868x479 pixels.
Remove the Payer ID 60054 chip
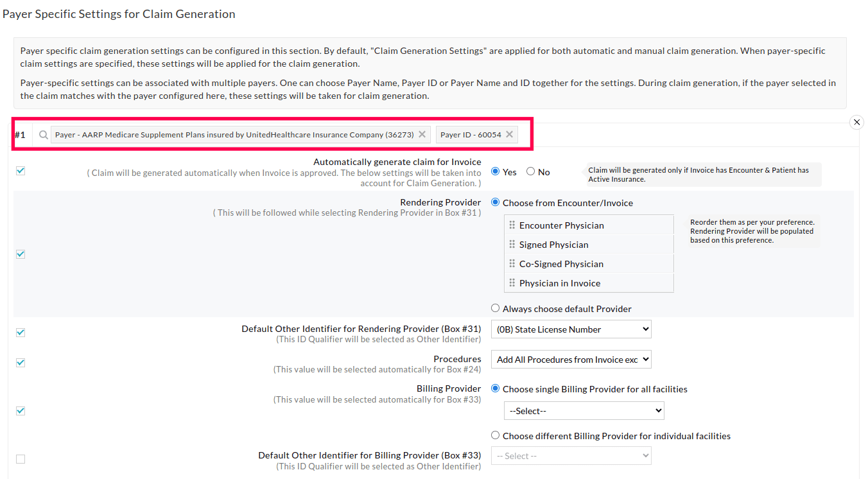coord(508,134)
